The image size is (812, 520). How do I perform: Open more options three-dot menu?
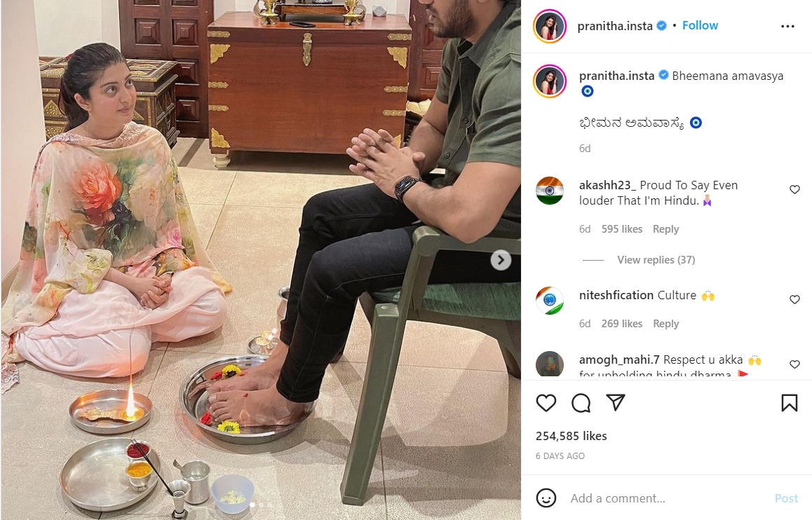(787, 26)
